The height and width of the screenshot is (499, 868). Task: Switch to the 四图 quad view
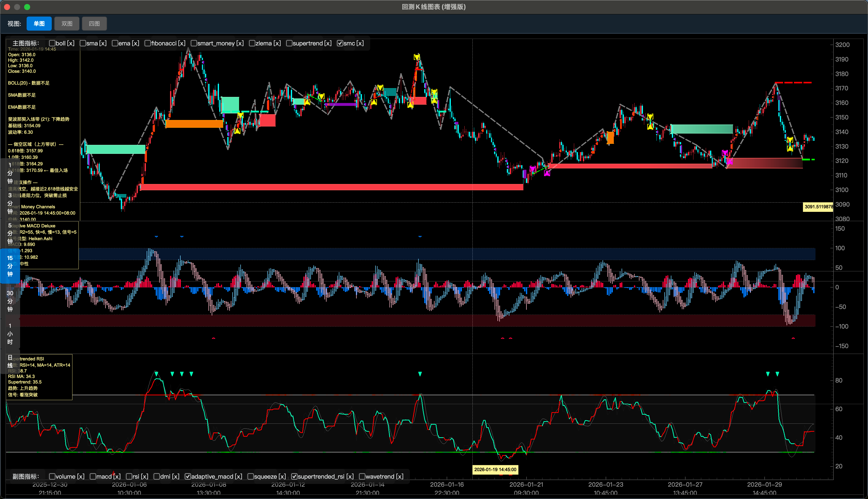coord(94,24)
